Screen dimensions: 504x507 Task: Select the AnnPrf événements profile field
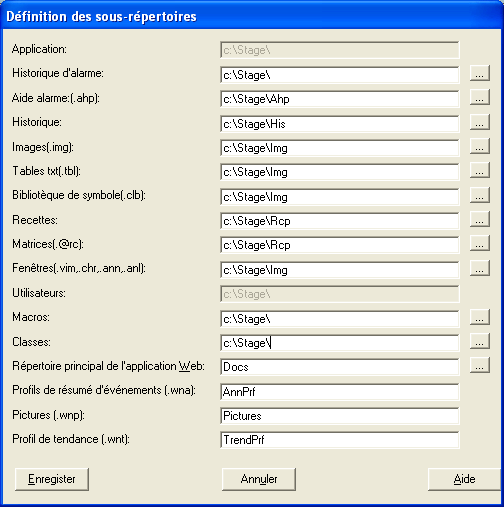340,392
